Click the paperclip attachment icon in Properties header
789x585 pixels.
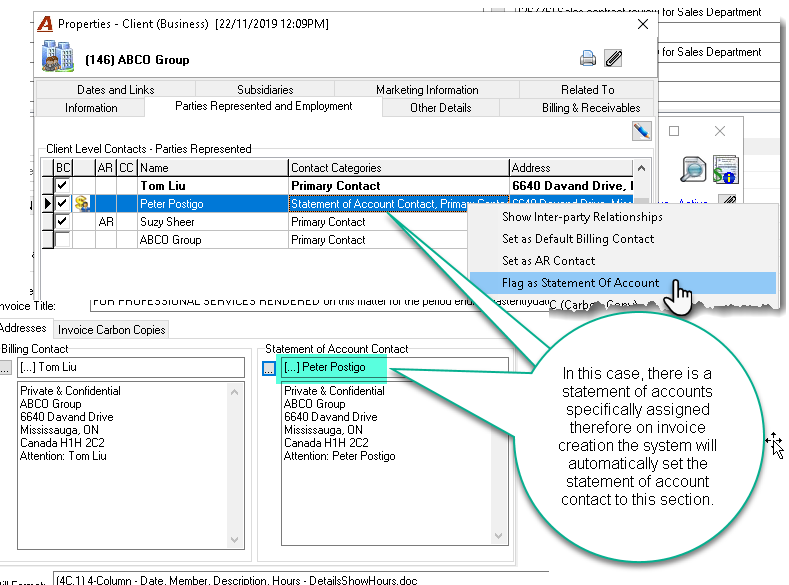pyautogui.click(x=613, y=58)
